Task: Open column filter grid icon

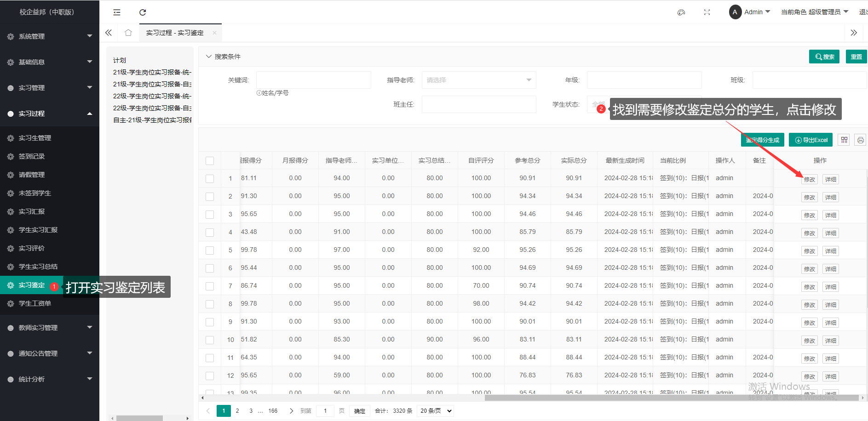Action: click(x=844, y=140)
